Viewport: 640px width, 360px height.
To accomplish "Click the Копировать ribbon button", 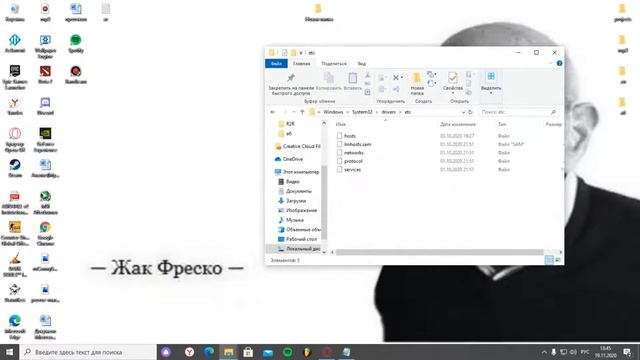I will tap(329, 82).
